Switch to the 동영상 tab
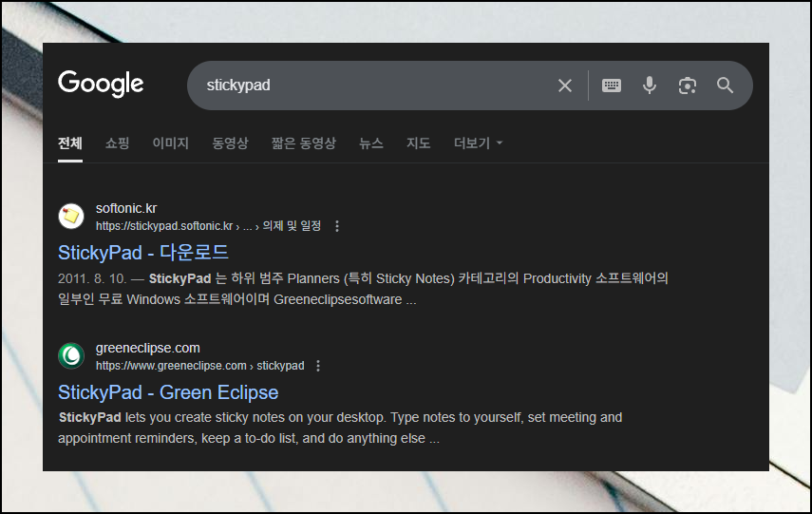 tap(231, 143)
